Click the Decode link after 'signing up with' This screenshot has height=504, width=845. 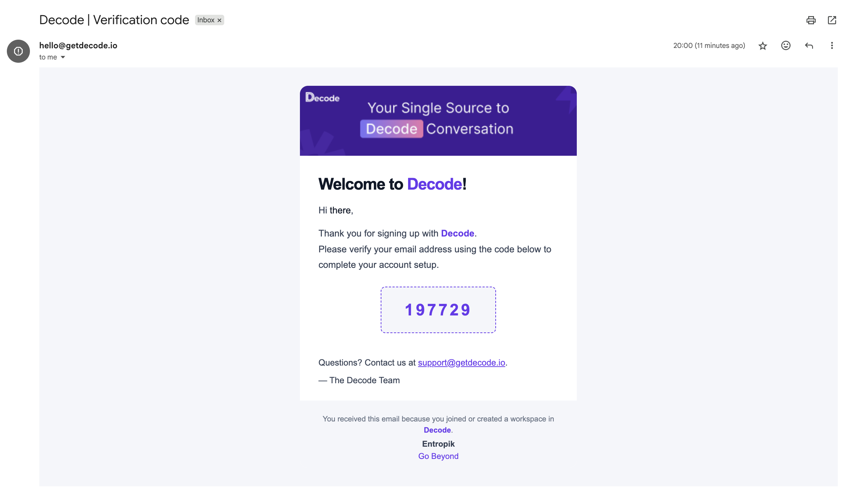coord(457,233)
